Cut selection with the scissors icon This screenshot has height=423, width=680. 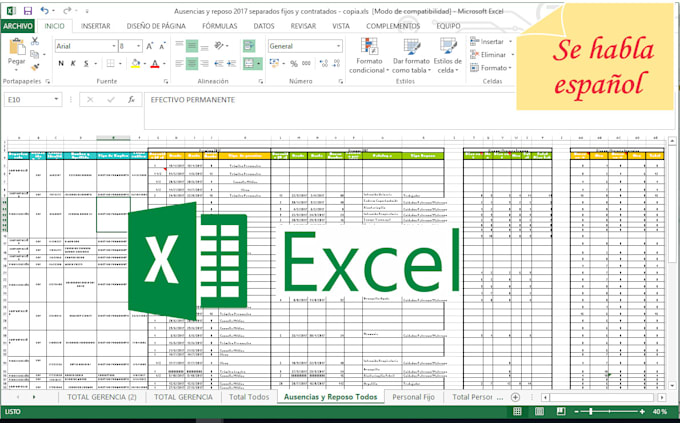35,41
